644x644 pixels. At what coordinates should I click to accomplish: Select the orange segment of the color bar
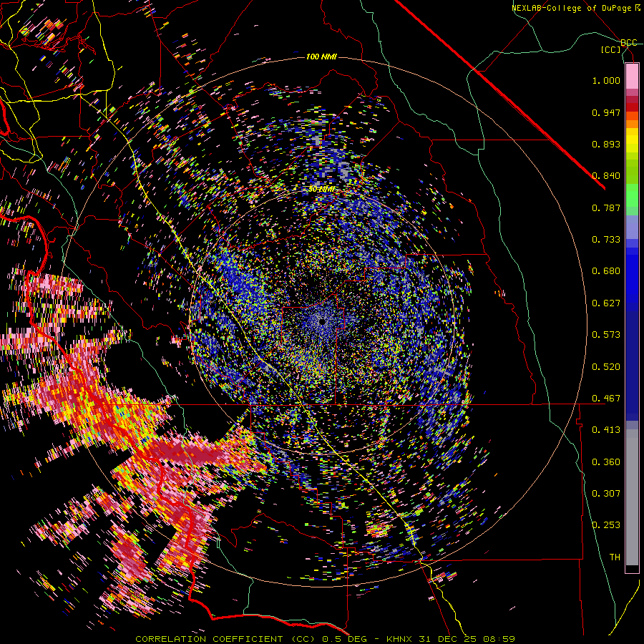[632, 123]
